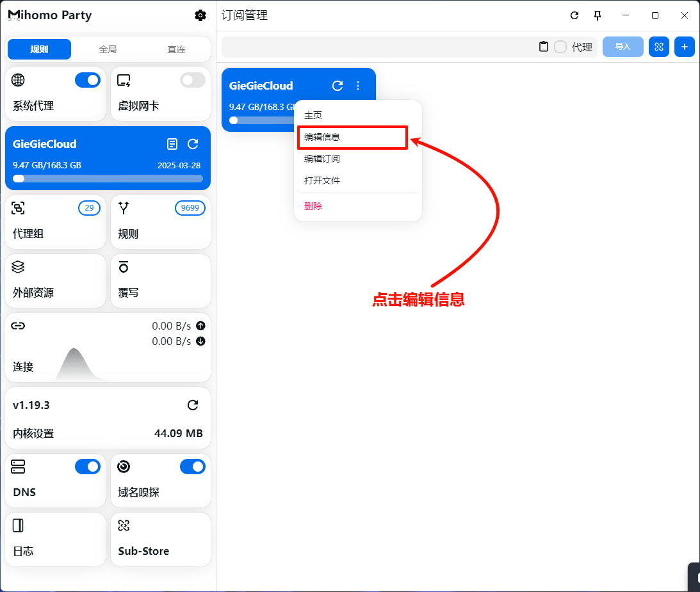This screenshot has width=700, height=592.
Task: Click the DNS server icon
Action: [18, 467]
